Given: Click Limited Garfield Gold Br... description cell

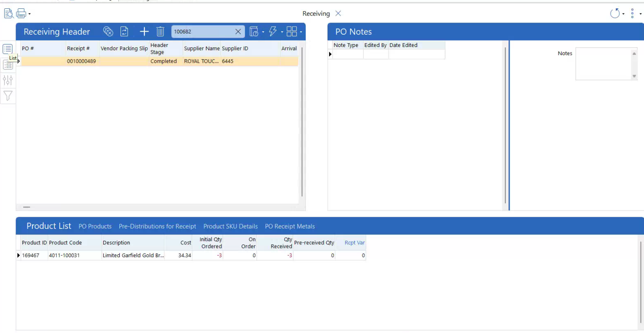Looking at the screenshot, I should tap(133, 256).
